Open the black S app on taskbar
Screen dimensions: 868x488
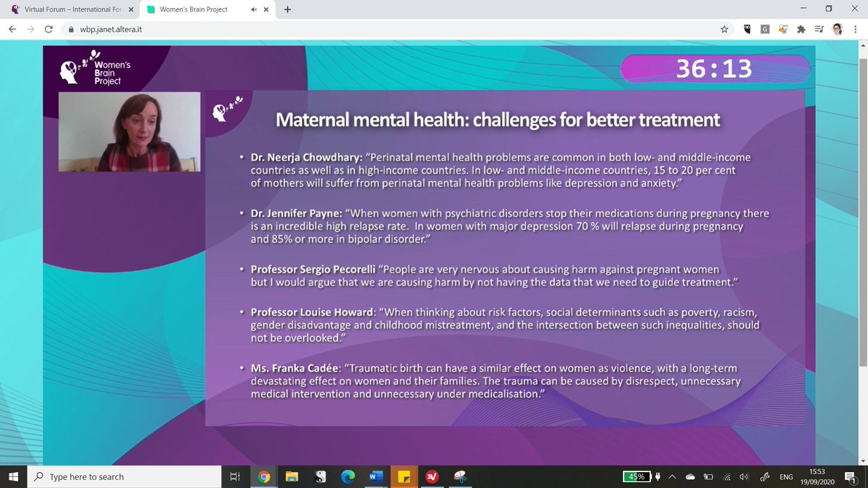click(320, 476)
